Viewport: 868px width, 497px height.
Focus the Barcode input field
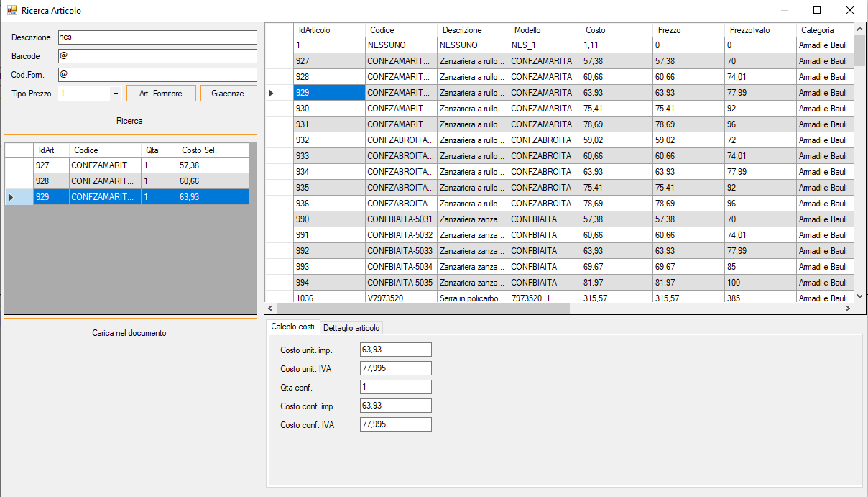coord(157,56)
